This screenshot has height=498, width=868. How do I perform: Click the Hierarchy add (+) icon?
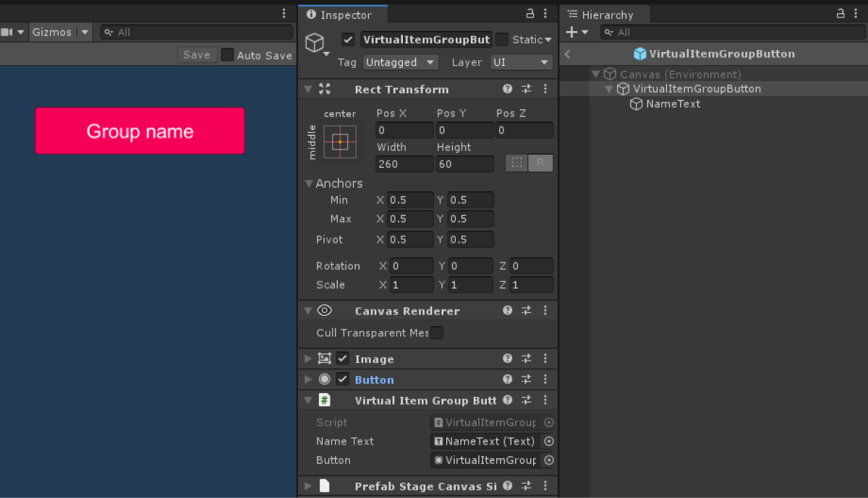(x=571, y=33)
